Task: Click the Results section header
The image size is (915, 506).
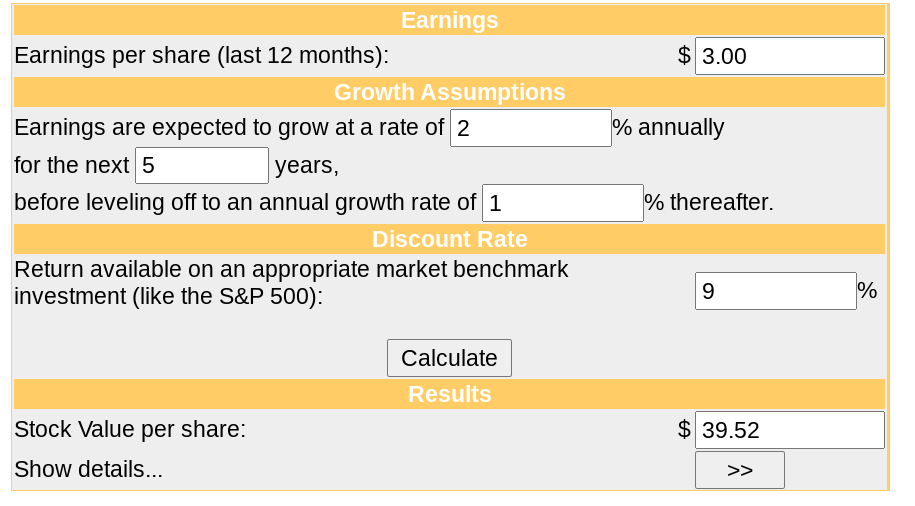Action: tap(449, 394)
